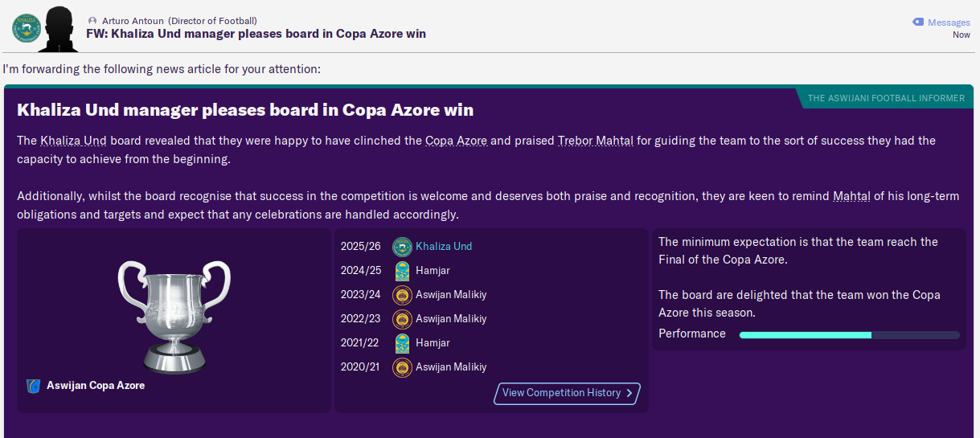Click Arturo Antoun sender name
The width and height of the screenshot is (980, 438).
point(134,20)
